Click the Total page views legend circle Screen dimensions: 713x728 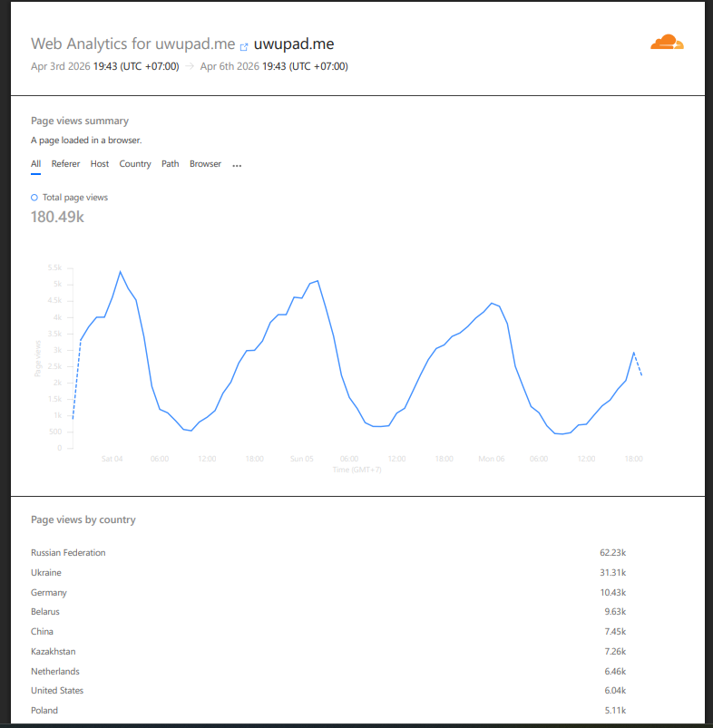[34, 197]
